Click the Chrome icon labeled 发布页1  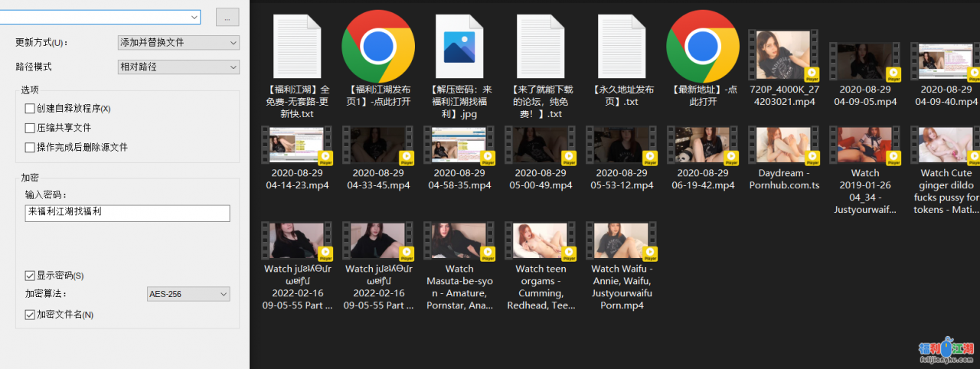point(378,47)
